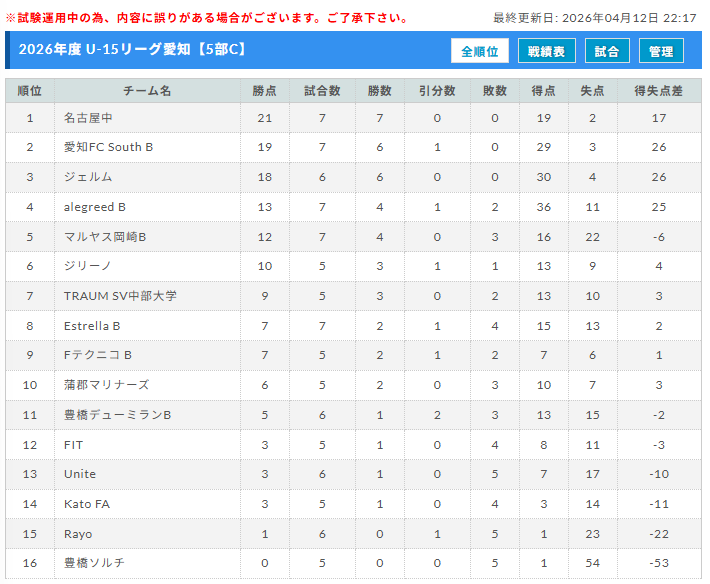Select the Kato FA team
The image size is (710, 584).
coord(87,504)
